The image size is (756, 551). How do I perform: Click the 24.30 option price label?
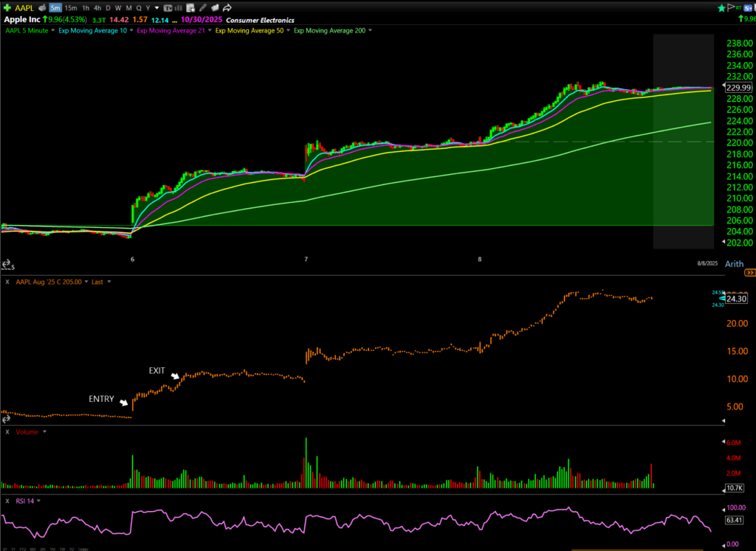737,299
